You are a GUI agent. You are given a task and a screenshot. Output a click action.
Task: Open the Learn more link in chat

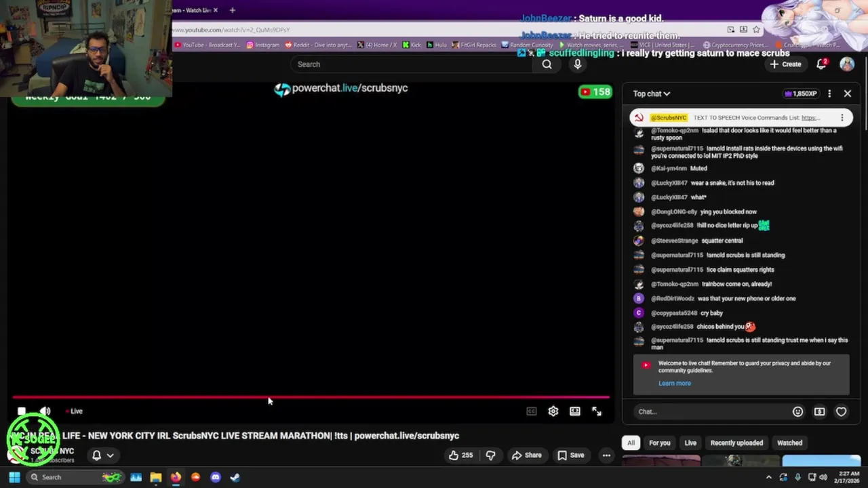point(675,384)
